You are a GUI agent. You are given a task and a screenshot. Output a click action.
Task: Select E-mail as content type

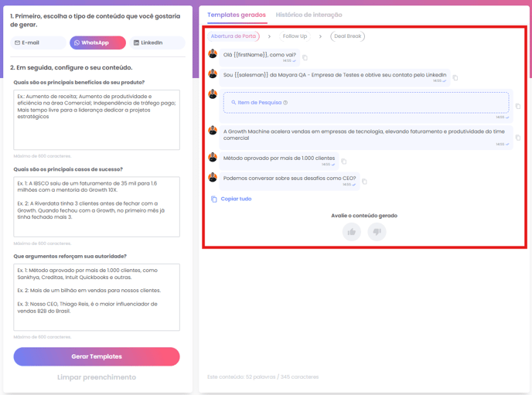point(39,43)
